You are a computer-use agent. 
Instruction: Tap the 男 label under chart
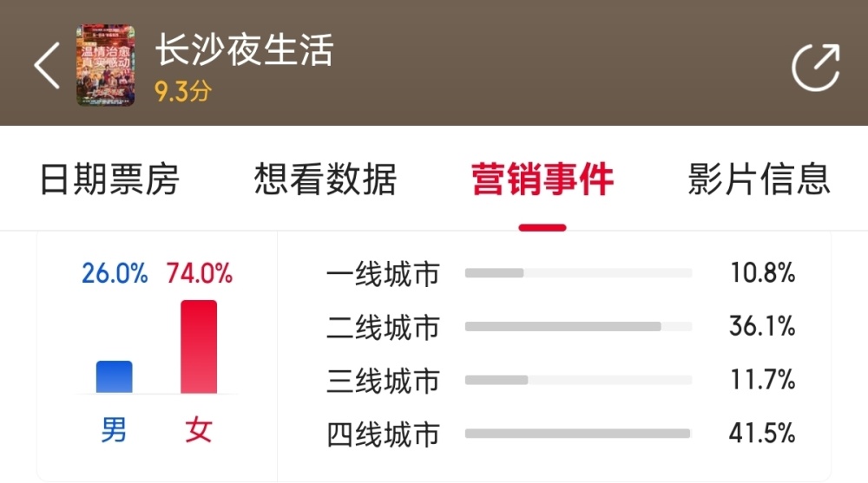tap(114, 430)
